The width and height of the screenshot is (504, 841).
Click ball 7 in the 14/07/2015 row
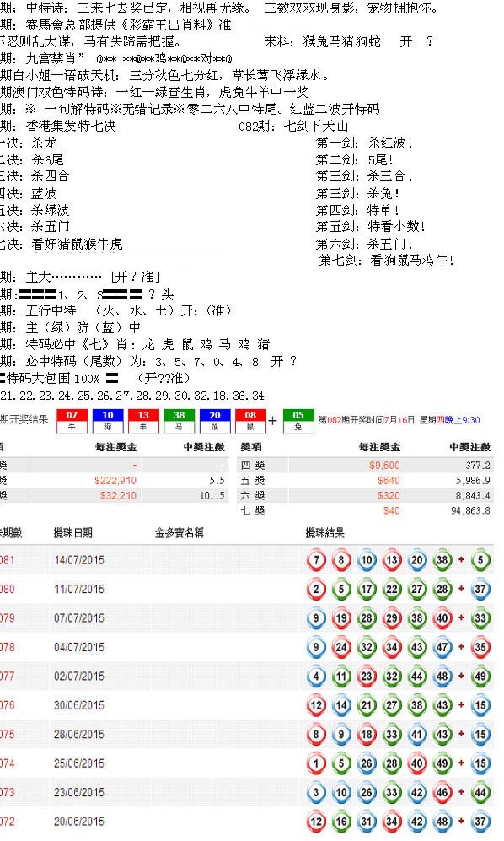316,560
